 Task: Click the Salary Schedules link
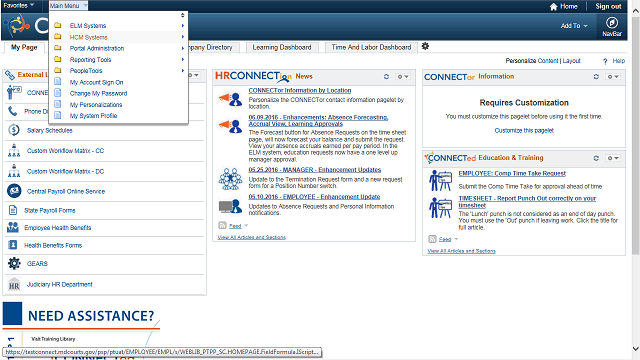[x=49, y=131]
